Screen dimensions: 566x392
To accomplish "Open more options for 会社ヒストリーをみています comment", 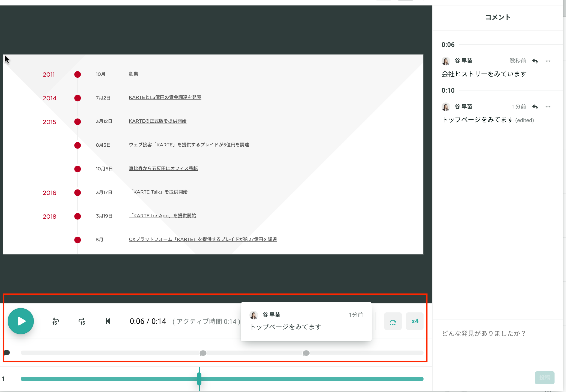I will point(548,61).
